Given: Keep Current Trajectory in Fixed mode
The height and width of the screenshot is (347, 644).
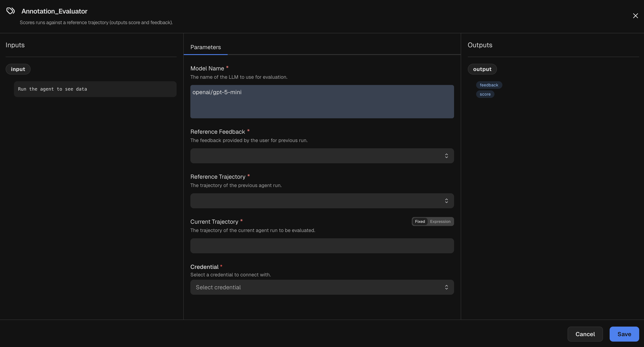Looking at the screenshot, I should pyautogui.click(x=420, y=221).
